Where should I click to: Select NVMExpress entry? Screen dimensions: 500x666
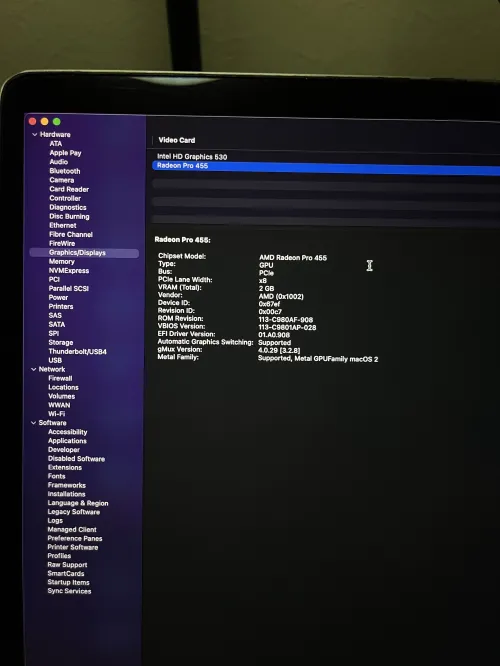click(69, 271)
